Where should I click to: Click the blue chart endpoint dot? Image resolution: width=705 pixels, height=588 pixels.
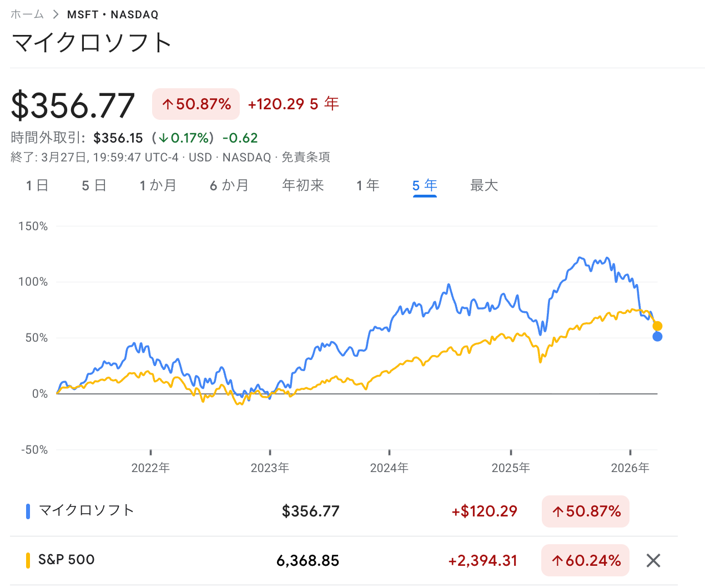[658, 337]
